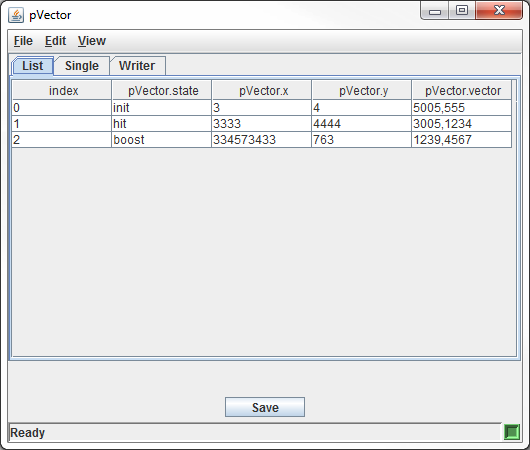The image size is (530, 450).
Task: Select the 'hit' state cell
Action: 162,124
